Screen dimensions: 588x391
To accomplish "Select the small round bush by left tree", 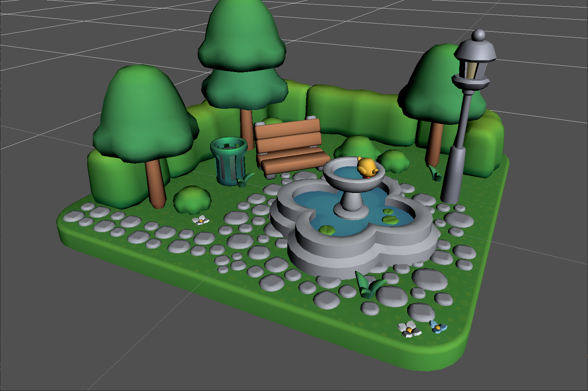I will click(x=192, y=199).
